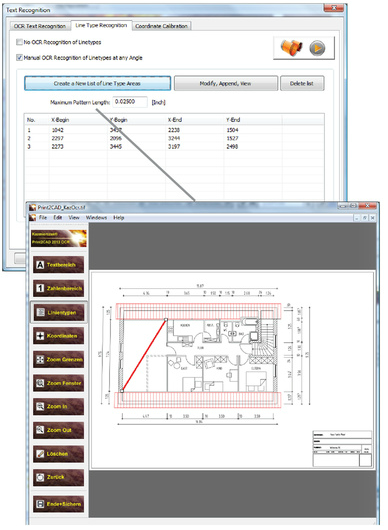This screenshot has height=530, width=388.
Task: Click the Zurück undo button
Action: tap(58, 477)
